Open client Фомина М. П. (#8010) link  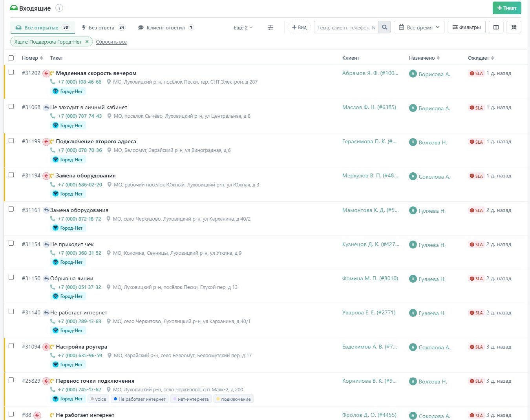click(370, 278)
